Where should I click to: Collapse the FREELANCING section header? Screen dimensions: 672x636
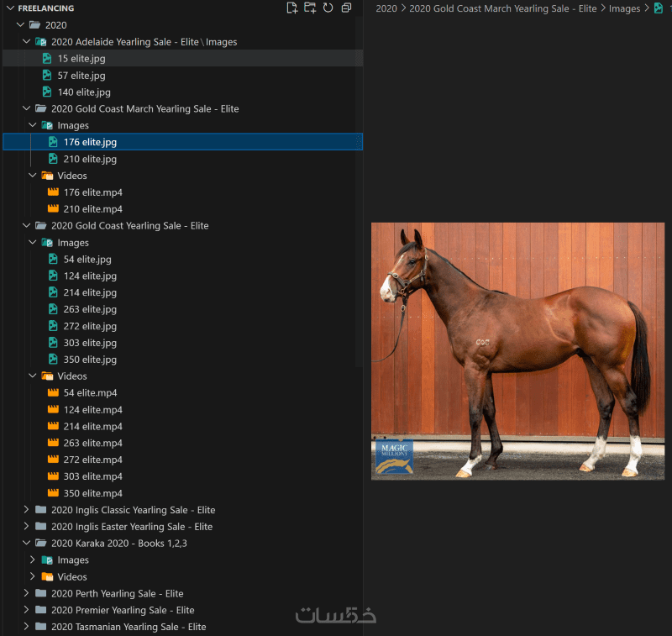coord(11,8)
